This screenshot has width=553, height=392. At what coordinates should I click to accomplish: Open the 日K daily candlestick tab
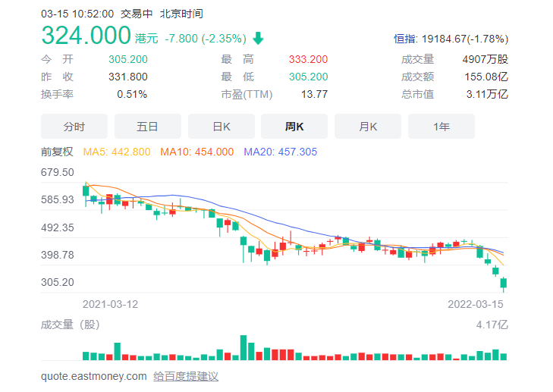click(222, 127)
